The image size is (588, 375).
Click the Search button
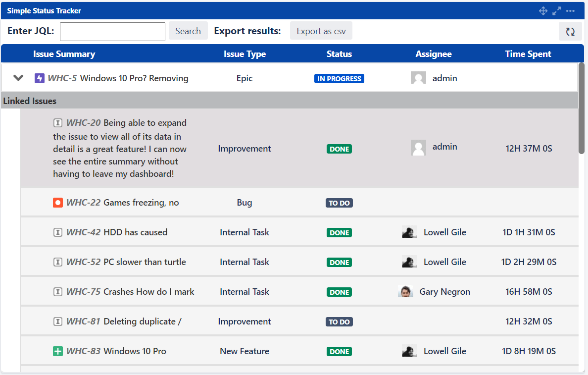188,31
